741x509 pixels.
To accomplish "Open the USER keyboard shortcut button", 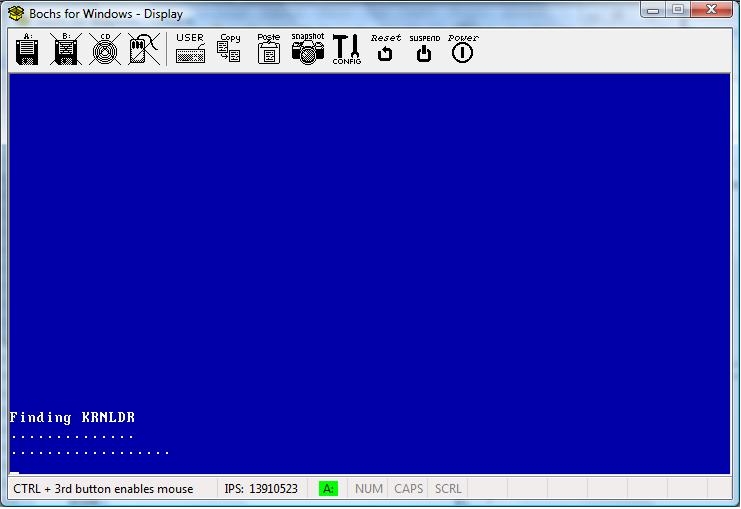I will [x=190, y=48].
